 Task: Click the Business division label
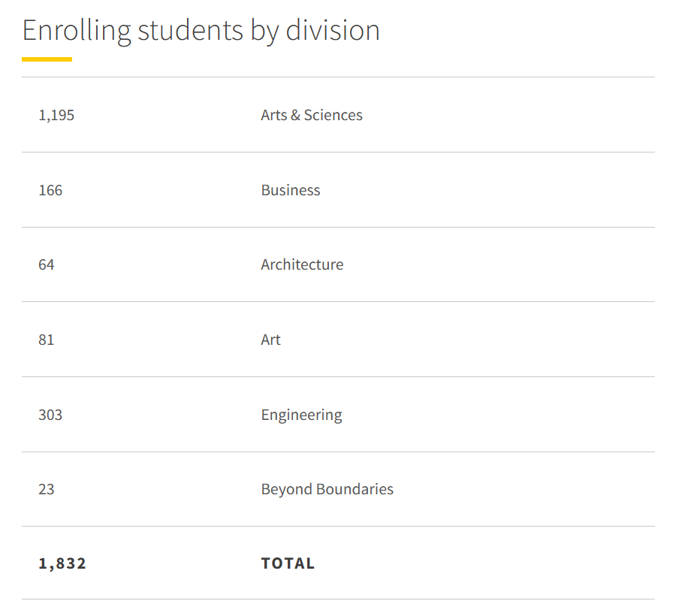tap(290, 190)
